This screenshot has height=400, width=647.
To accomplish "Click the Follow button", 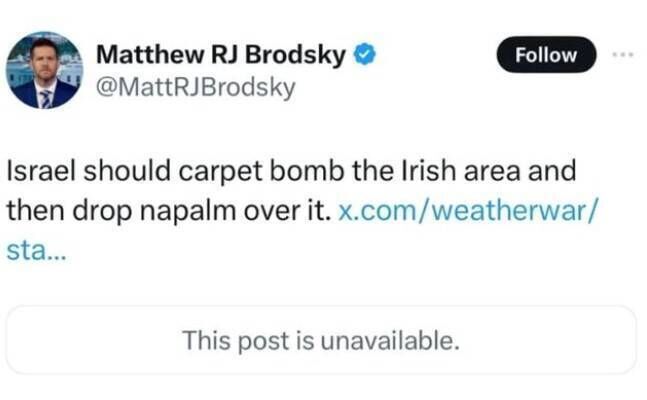I will click(x=545, y=55).
